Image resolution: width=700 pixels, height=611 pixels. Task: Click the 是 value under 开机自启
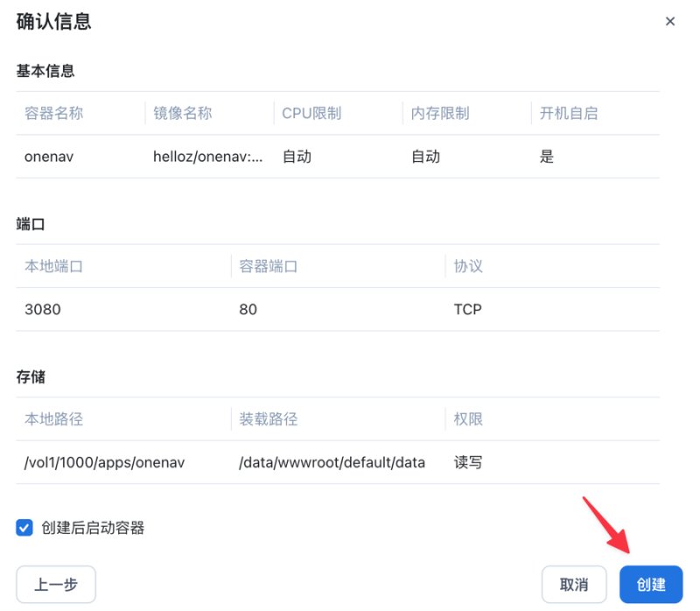[546, 157]
